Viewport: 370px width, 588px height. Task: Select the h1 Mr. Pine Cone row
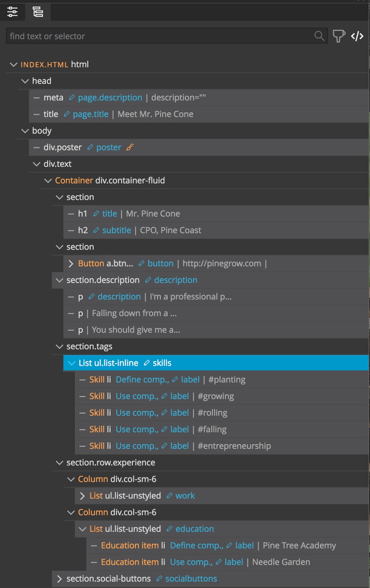[216, 214]
